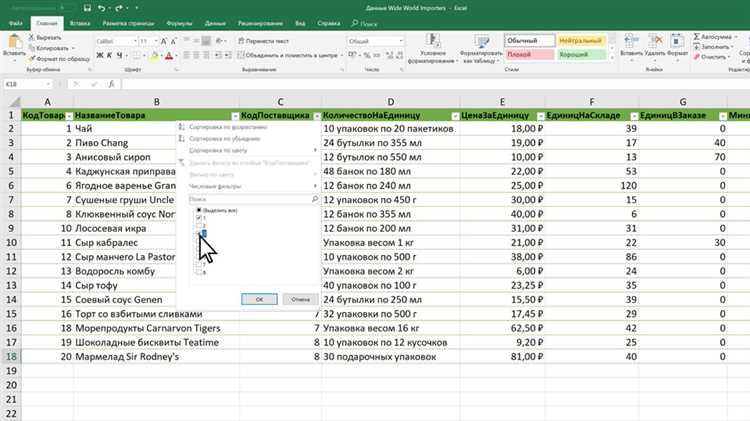This screenshot has width=750, height=421.
Task: Click the Заполнить fill icon
Action: pos(697,47)
